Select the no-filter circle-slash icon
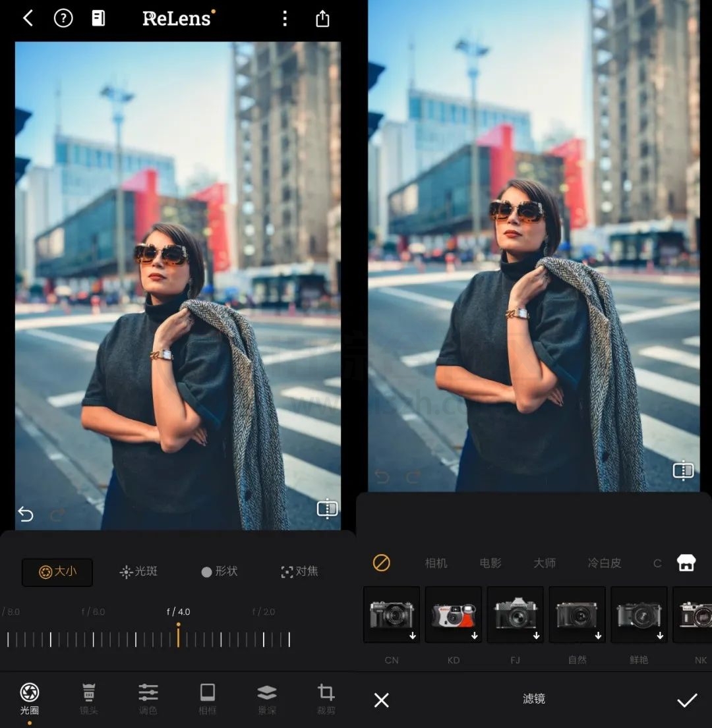The width and height of the screenshot is (712, 728). pyautogui.click(x=381, y=563)
